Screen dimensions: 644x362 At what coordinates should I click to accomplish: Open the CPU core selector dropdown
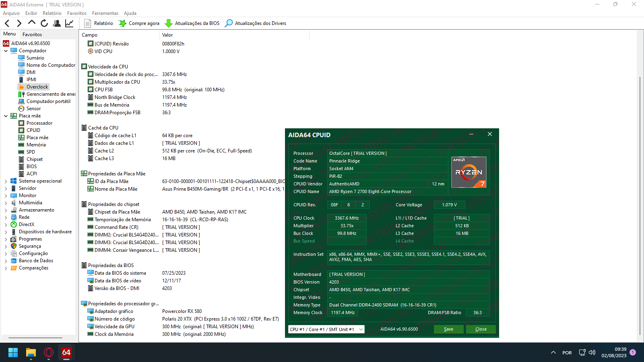click(326, 329)
